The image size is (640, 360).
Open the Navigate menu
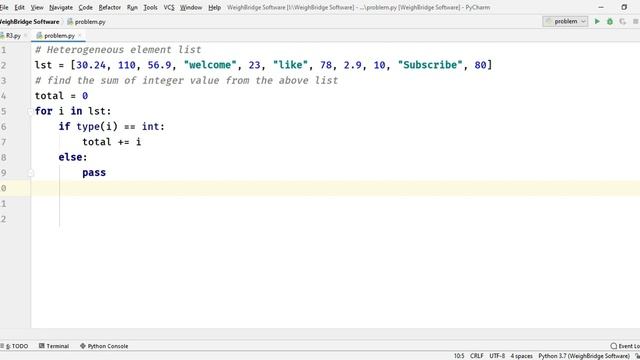61,7
